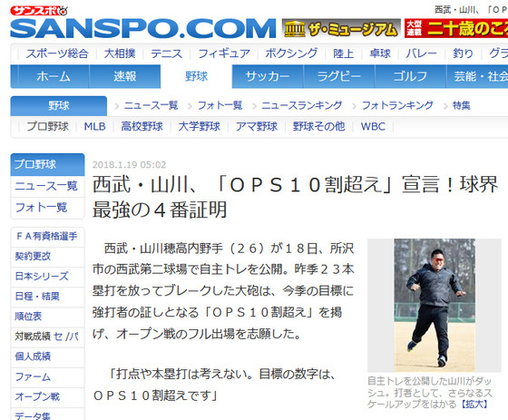Select the 野球 main tab
This screenshot has width=508, height=420.
click(196, 76)
